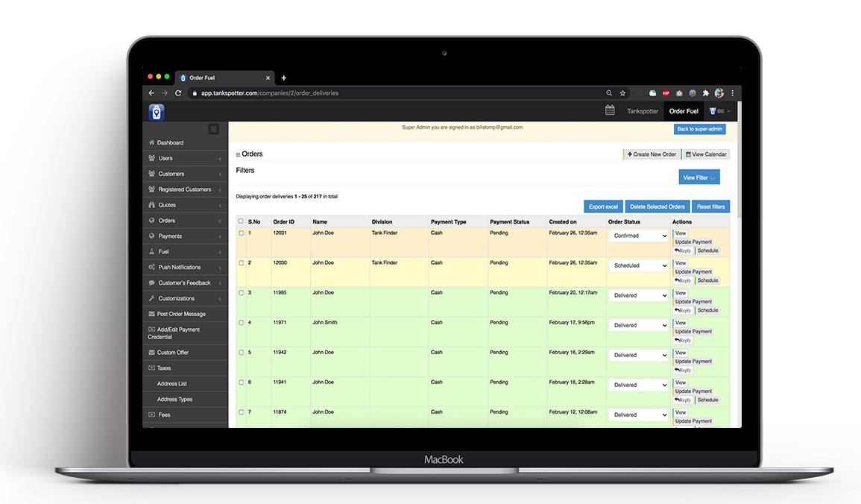Click the Create New Order button
This screenshot has width=861, height=504.
click(x=652, y=154)
